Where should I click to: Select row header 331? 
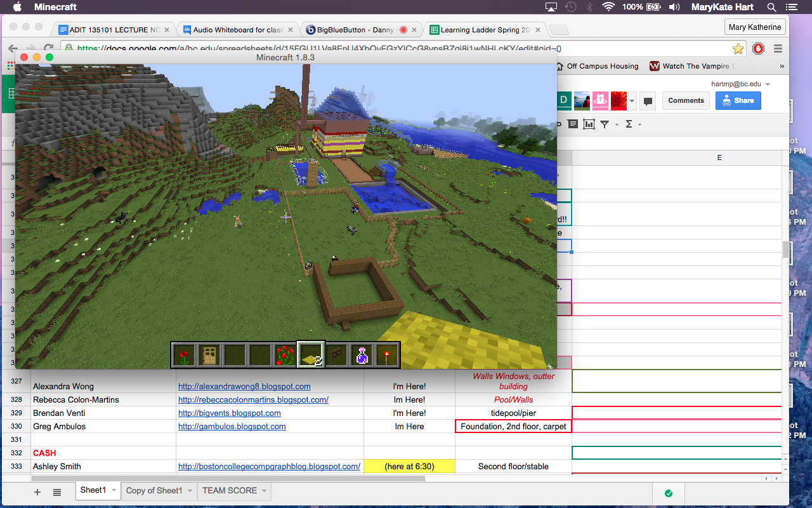click(16, 439)
